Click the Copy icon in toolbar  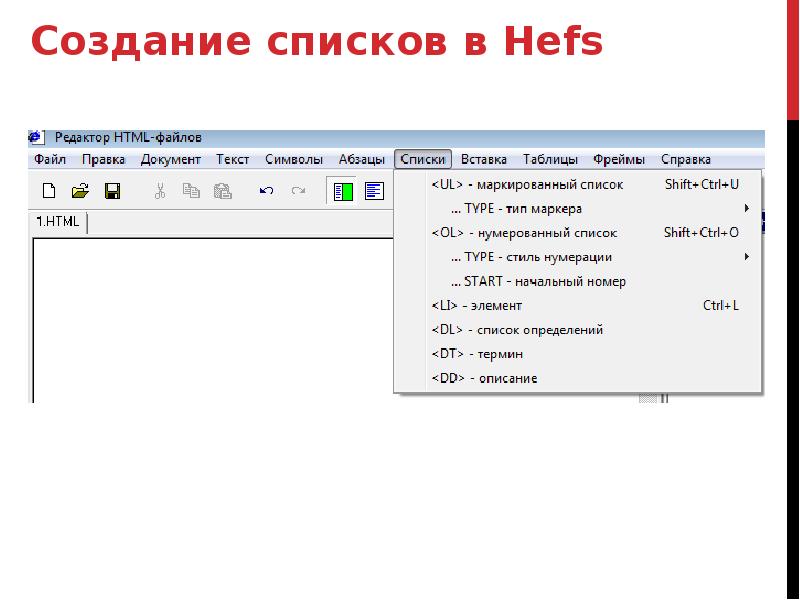coord(190,190)
